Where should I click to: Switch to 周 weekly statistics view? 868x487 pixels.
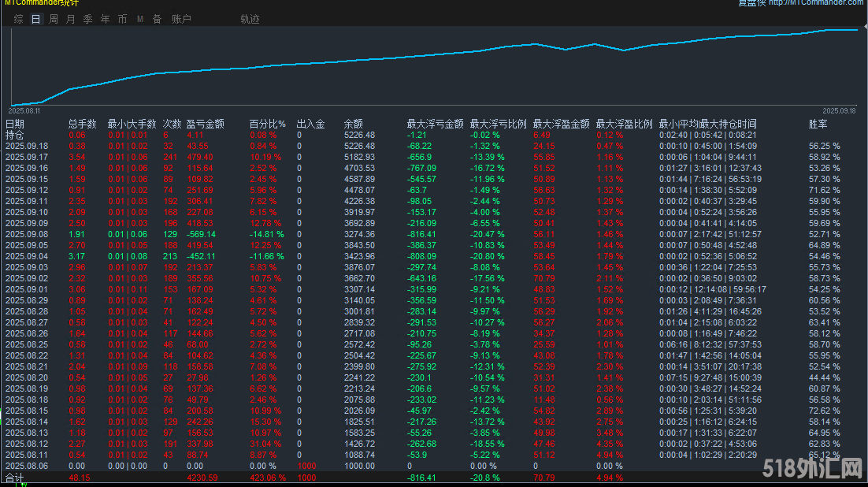click(x=52, y=18)
